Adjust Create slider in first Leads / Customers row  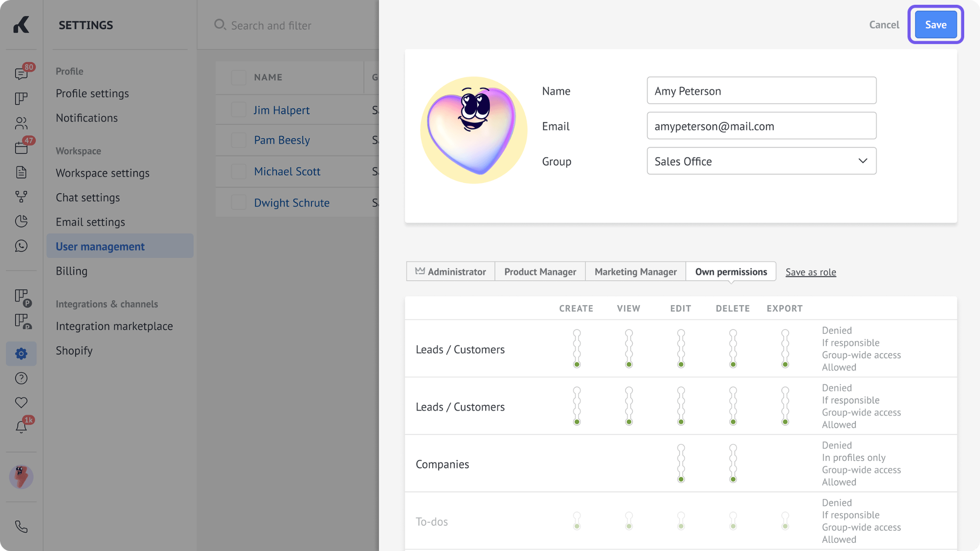click(x=577, y=348)
